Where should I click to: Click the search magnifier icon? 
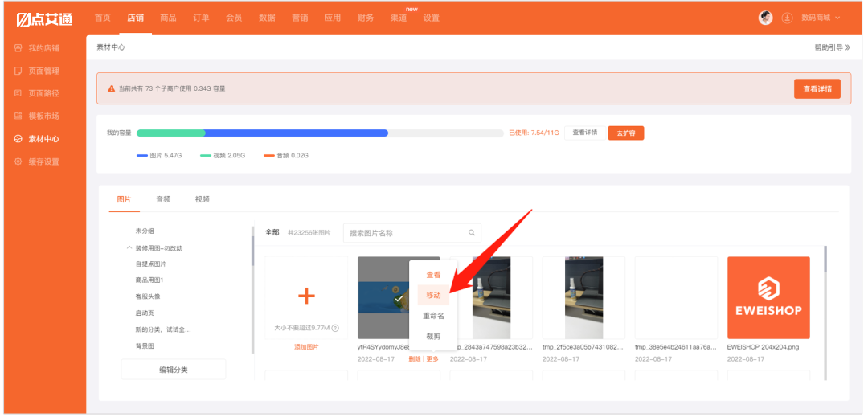tap(472, 233)
